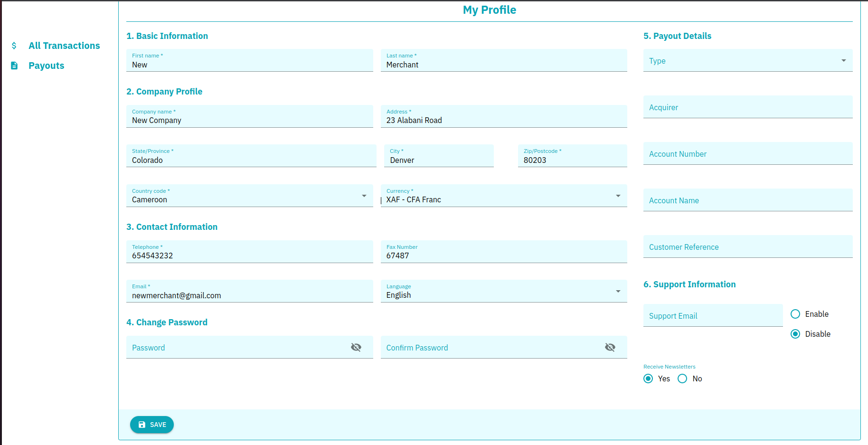Viewport: 868px width, 445px height.
Task: Click the Customer Reference field
Action: 748,246
